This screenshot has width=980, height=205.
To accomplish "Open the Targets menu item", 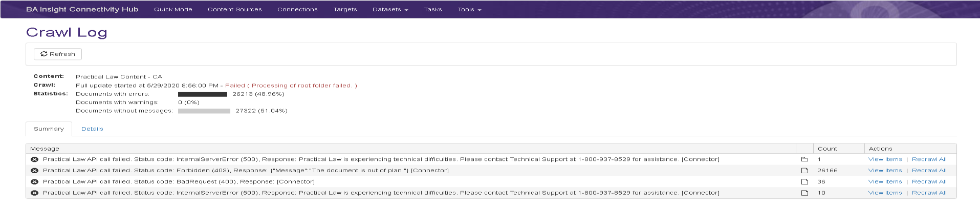I will click(345, 9).
